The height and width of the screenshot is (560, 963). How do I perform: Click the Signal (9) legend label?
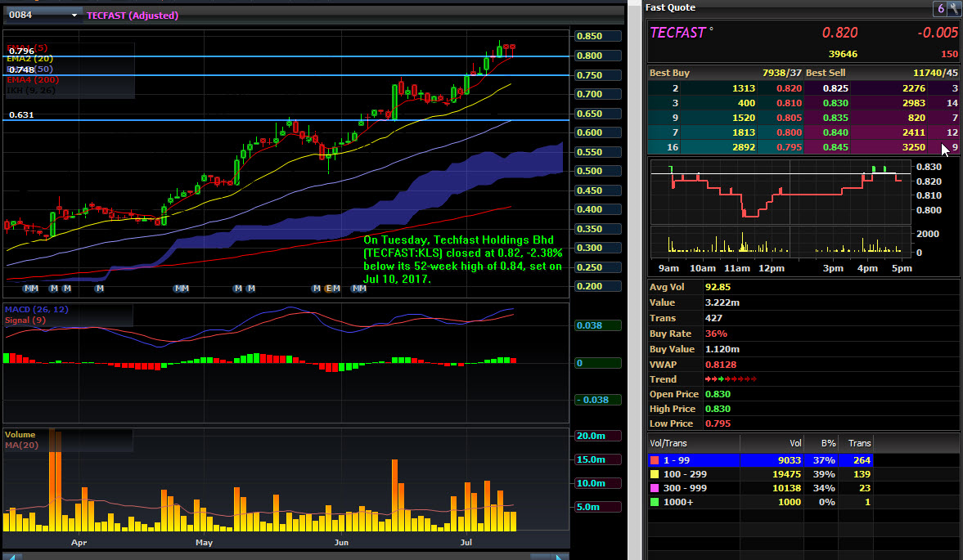(x=25, y=320)
